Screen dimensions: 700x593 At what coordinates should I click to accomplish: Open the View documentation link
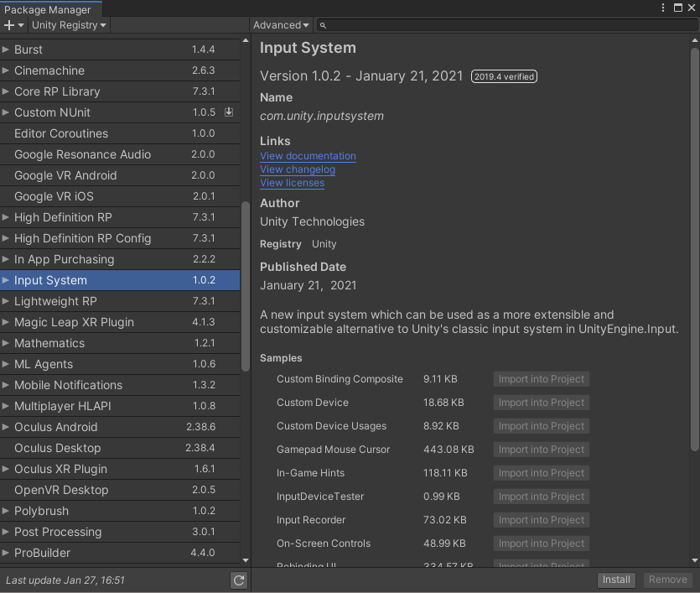click(x=308, y=156)
